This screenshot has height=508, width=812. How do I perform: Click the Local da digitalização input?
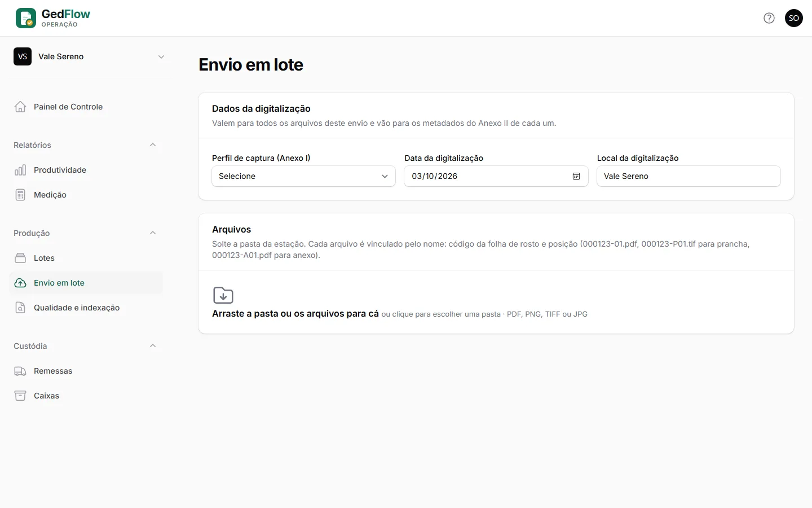pyautogui.click(x=689, y=176)
